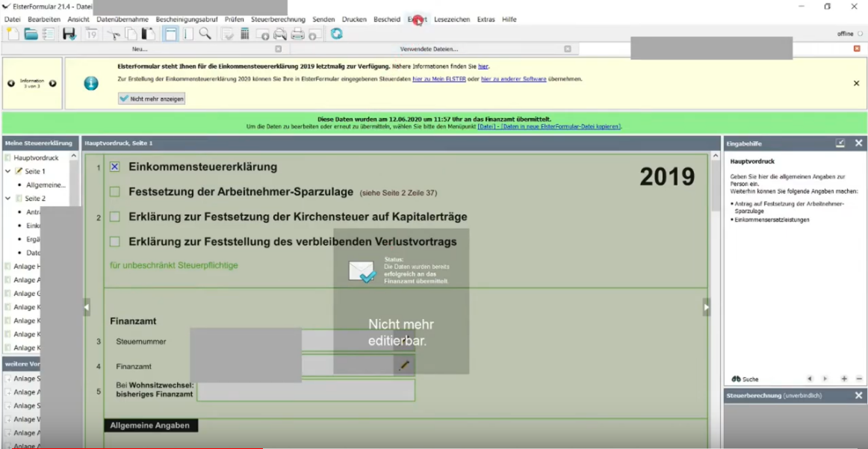The image size is (868, 449).
Task: Open a file via the folder icon
Action: coord(31,34)
